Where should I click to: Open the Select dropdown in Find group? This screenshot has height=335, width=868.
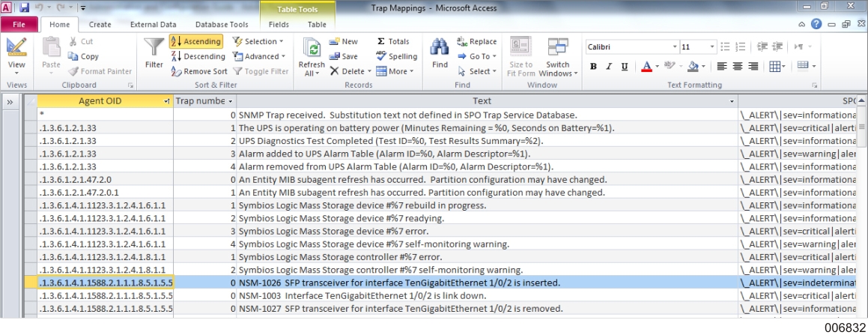[x=476, y=71]
